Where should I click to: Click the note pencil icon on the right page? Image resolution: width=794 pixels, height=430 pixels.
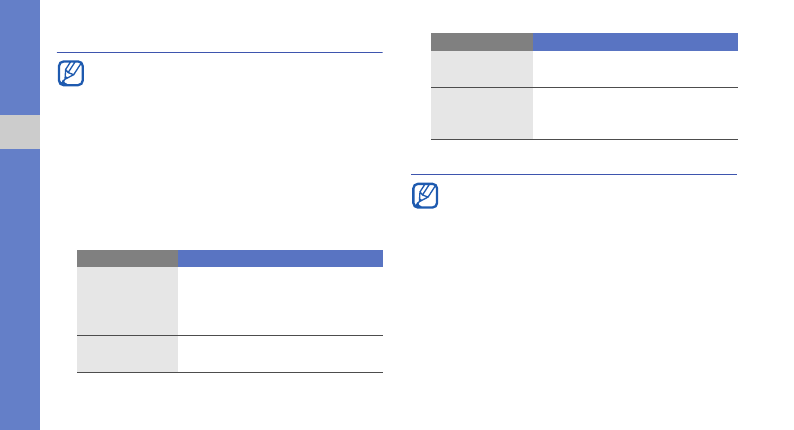[425, 196]
